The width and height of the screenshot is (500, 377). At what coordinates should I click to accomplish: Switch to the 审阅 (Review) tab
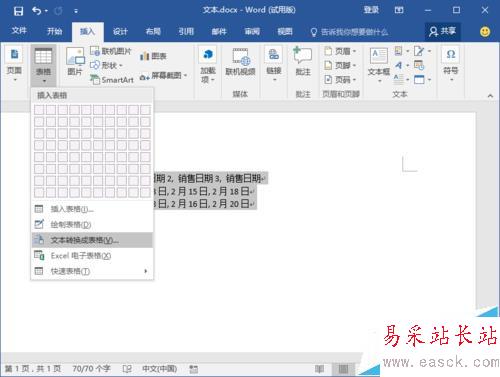coord(252,31)
